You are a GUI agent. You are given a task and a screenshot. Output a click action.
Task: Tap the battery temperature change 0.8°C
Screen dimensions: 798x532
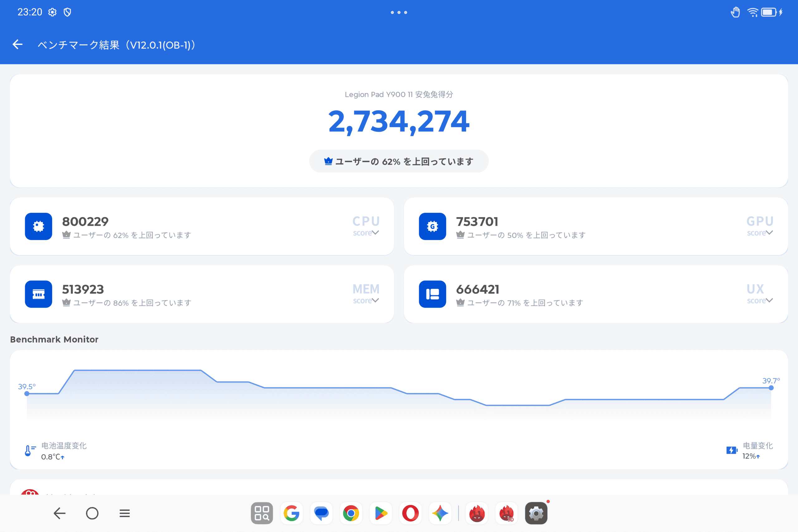[53, 457]
